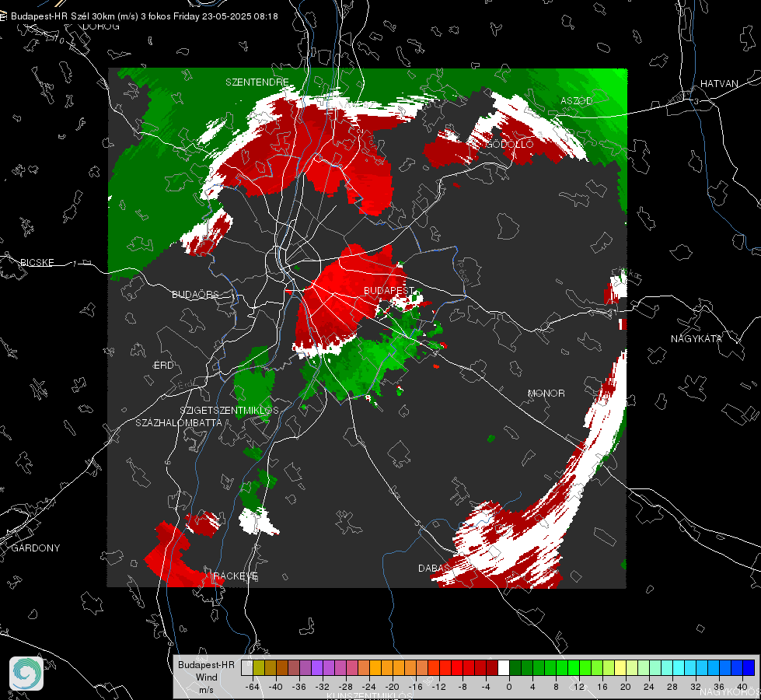Click the SZIGETSZENTMIKLÓS label

(x=229, y=411)
